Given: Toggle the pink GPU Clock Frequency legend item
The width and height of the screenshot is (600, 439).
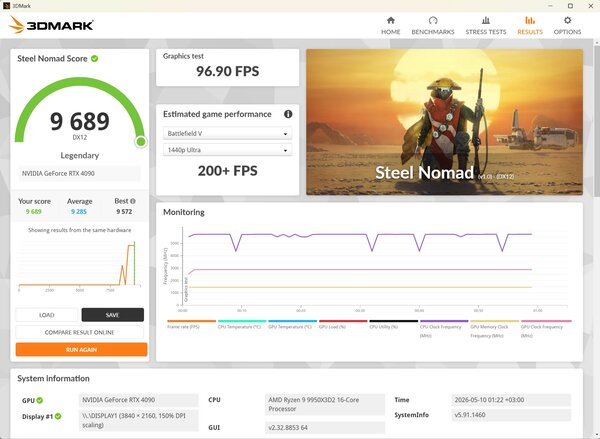Looking at the screenshot, I should (546, 329).
